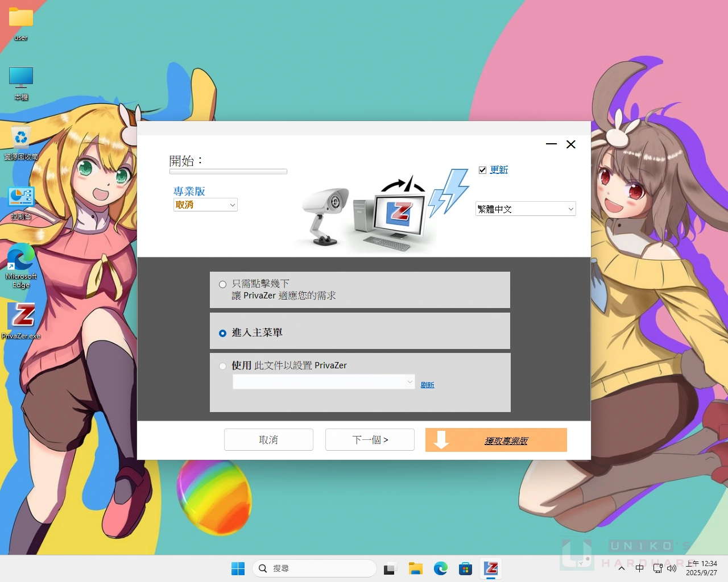Screen dimensions: 728x582
Task: Open the 控制台 control panel icon
Action: pos(21,203)
